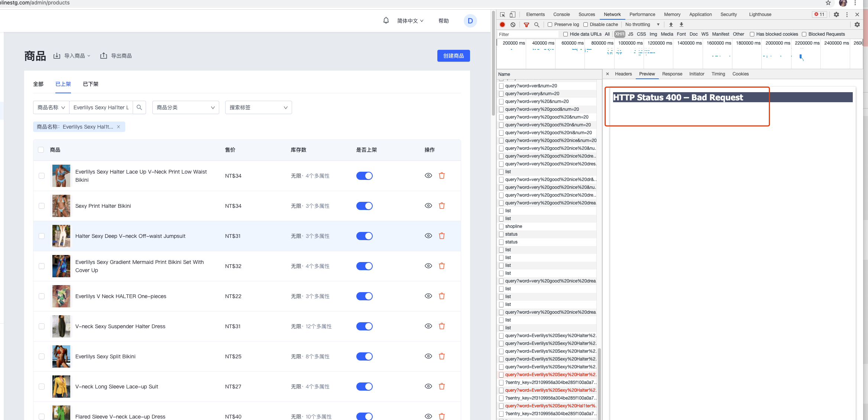Select the Halter Sexy Deep V-neck Jumpsuit row checkbox

tap(42, 236)
